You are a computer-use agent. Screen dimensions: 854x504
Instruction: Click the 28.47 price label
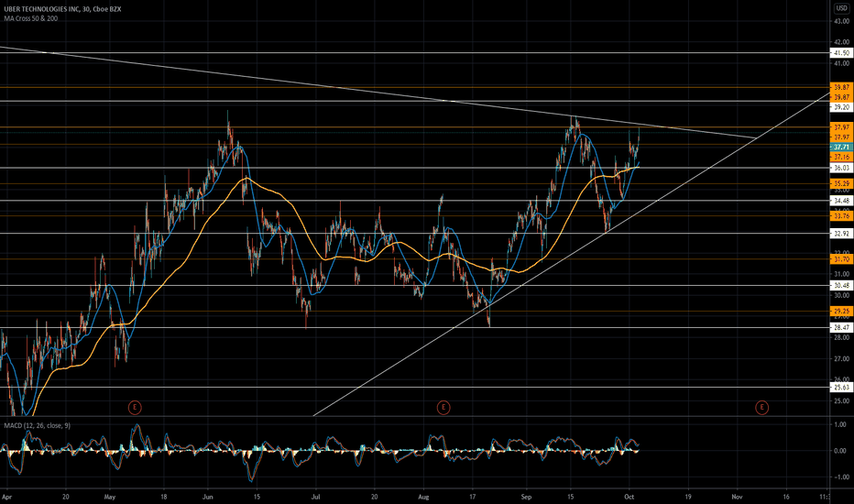841,327
